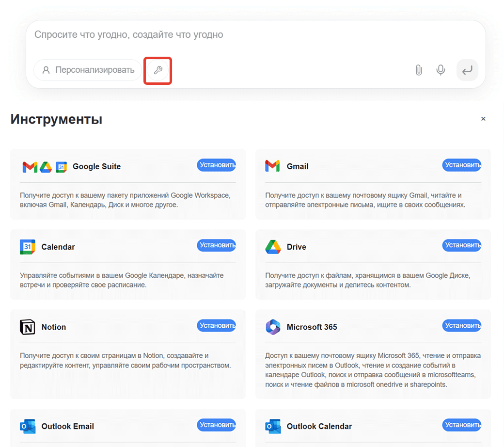Image resolution: width=504 pixels, height=447 pixels.
Task: Click the wrench tools icon
Action: pos(157,70)
